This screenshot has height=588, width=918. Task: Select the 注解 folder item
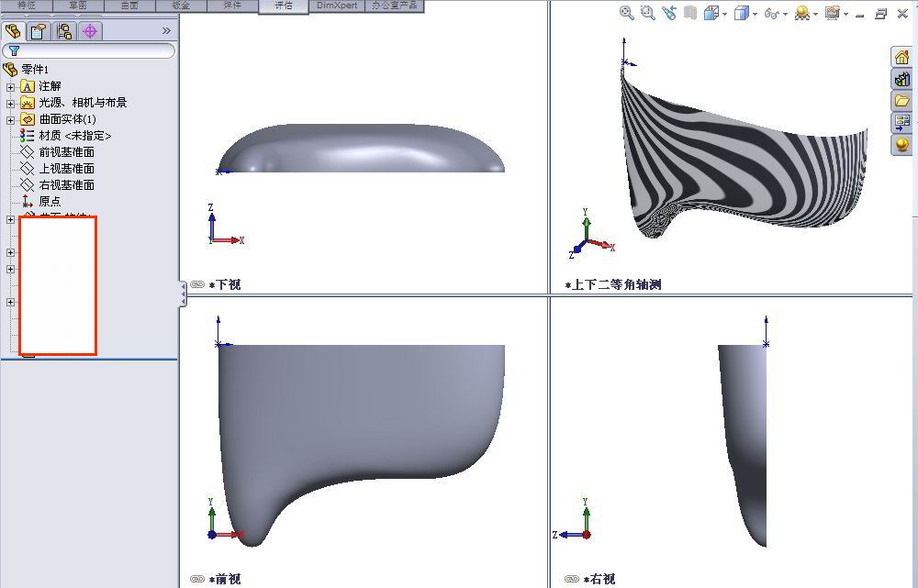click(50, 86)
